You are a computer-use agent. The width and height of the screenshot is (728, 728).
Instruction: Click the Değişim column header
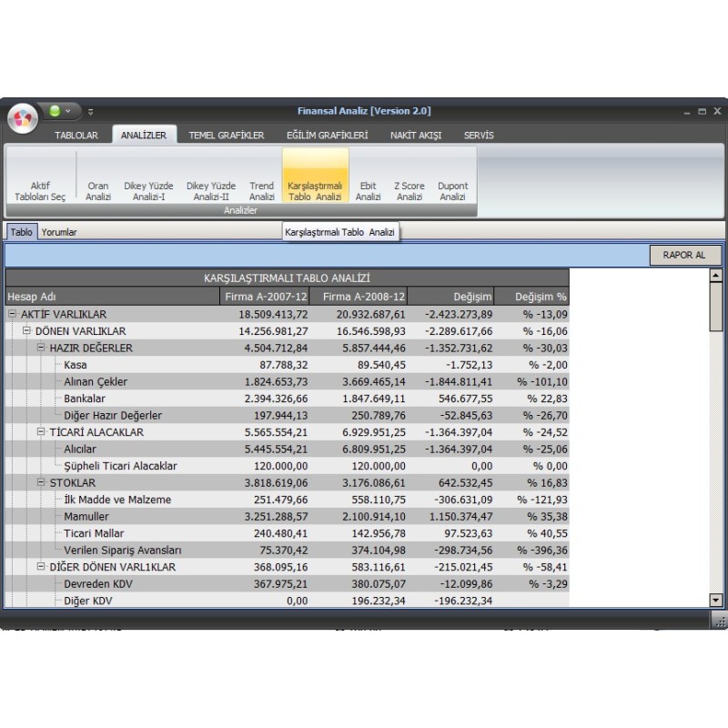point(450,297)
